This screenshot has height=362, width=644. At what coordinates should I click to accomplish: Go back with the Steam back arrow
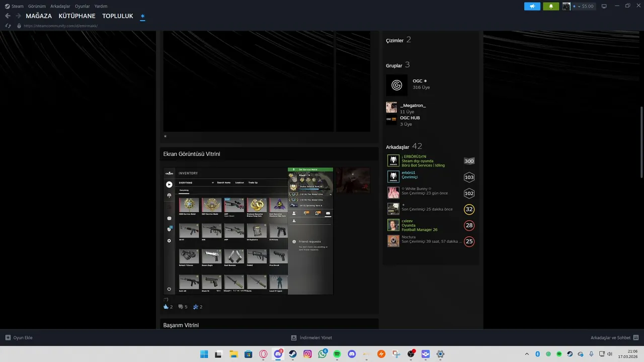tap(8, 16)
